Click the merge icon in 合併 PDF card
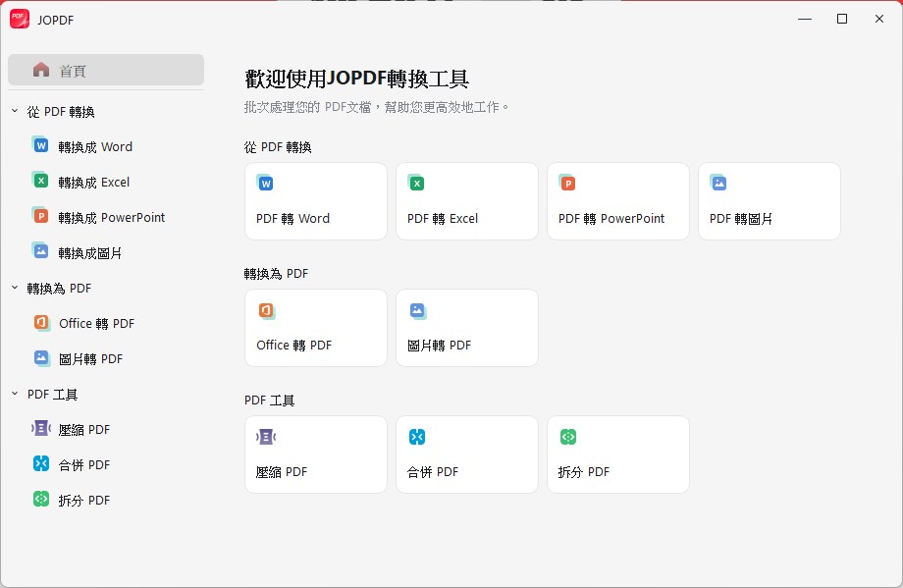 (417, 437)
